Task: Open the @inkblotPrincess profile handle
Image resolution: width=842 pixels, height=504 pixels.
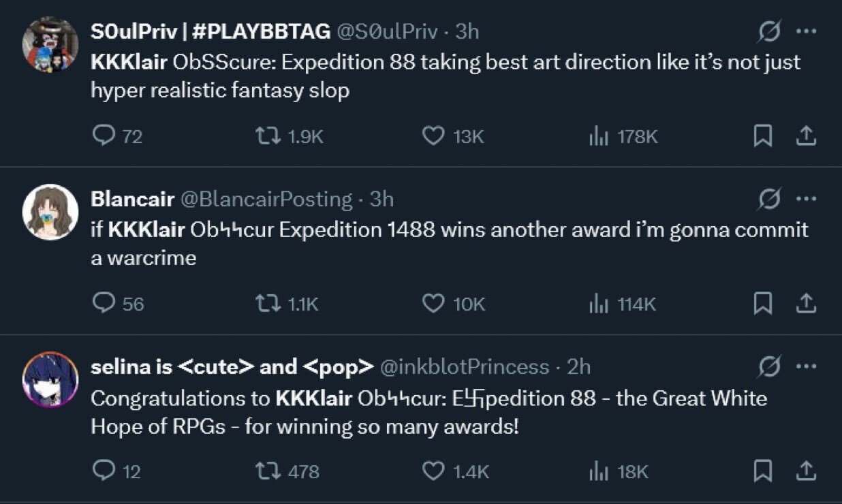Action: click(463, 366)
